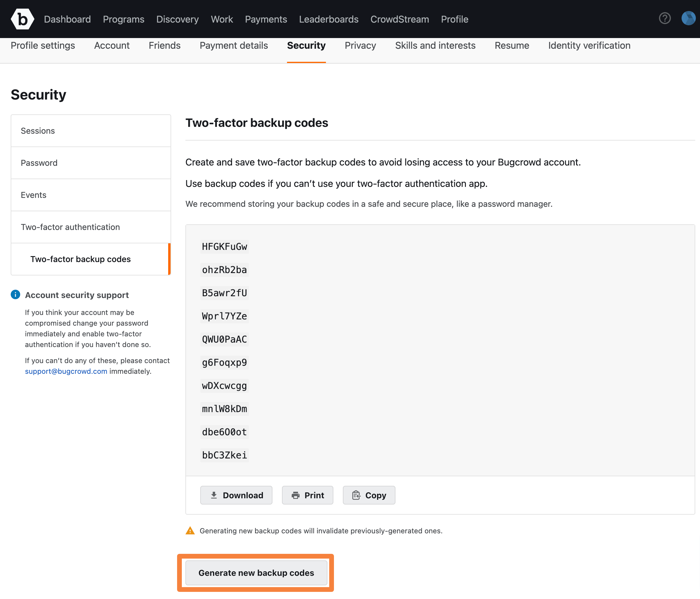Open the Payment details tab
The width and height of the screenshot is (700, 599).
(234, 46)
